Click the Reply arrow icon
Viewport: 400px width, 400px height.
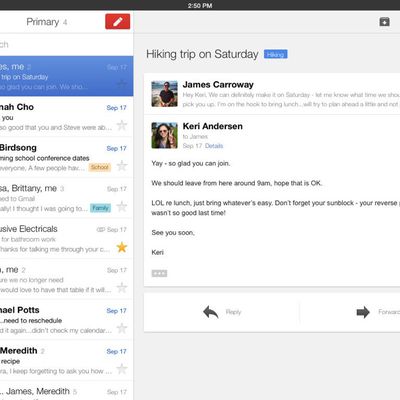pyautogui.click(x=211, y=312)
